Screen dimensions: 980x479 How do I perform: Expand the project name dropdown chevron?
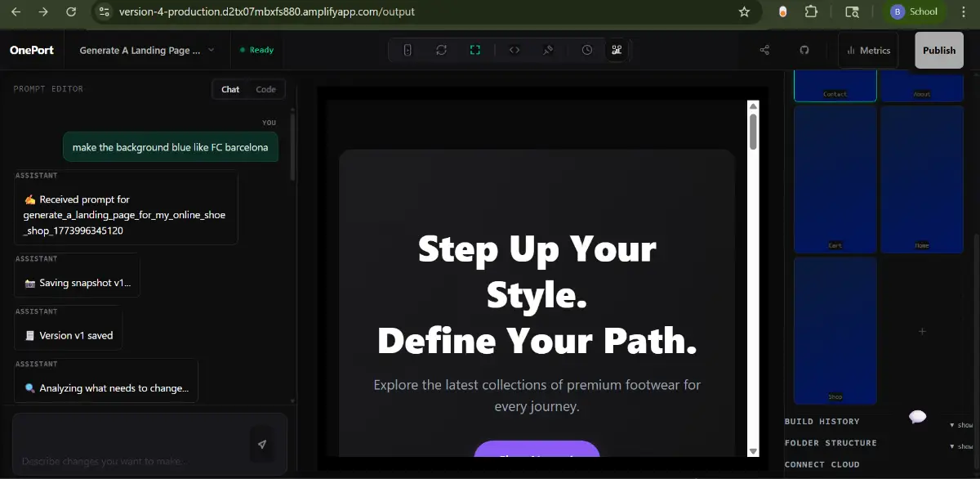[212, 50]
